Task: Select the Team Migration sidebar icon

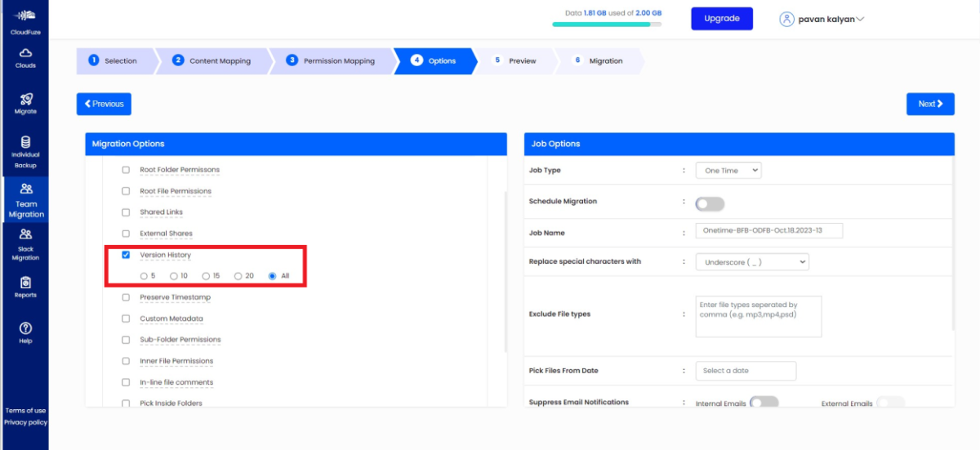Action: 25,189
